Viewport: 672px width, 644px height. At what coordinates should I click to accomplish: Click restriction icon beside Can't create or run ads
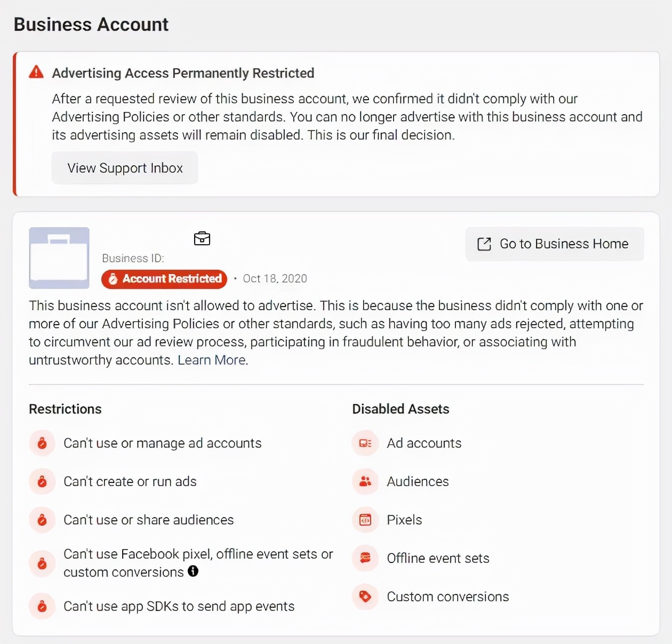(42, 481)
